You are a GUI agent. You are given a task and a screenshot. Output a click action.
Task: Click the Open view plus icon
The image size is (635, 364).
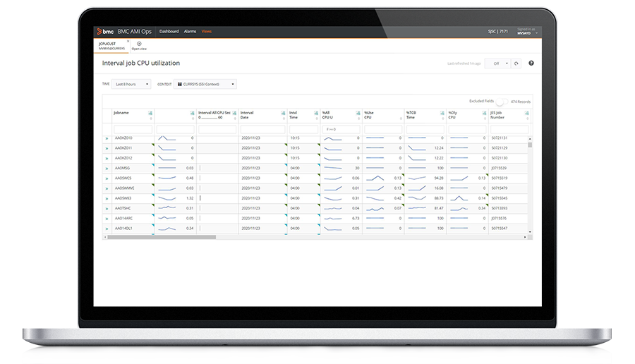[139, 44]
